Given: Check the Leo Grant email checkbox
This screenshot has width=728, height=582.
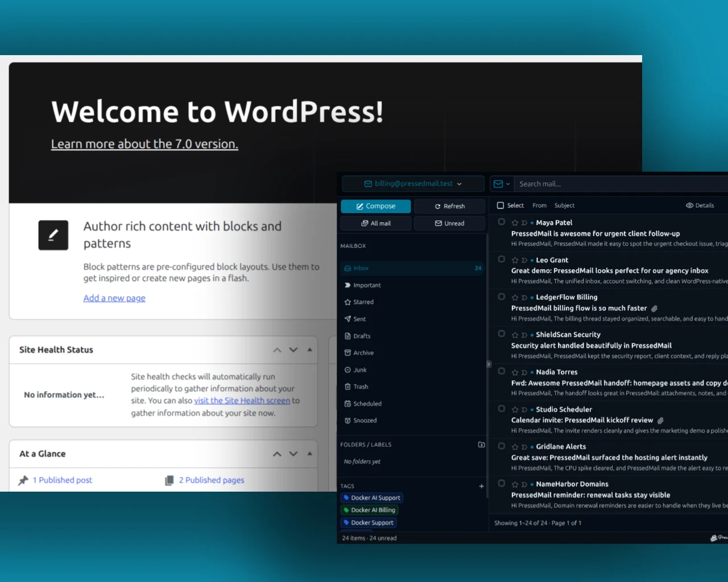Looking at the screenshot, I should coord(502,259).
